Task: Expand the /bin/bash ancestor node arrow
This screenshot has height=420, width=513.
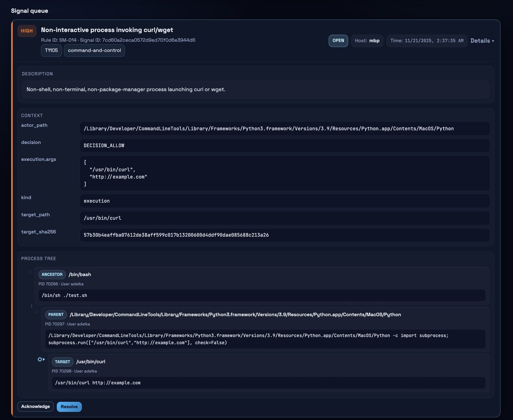Action: coord(30,272)
